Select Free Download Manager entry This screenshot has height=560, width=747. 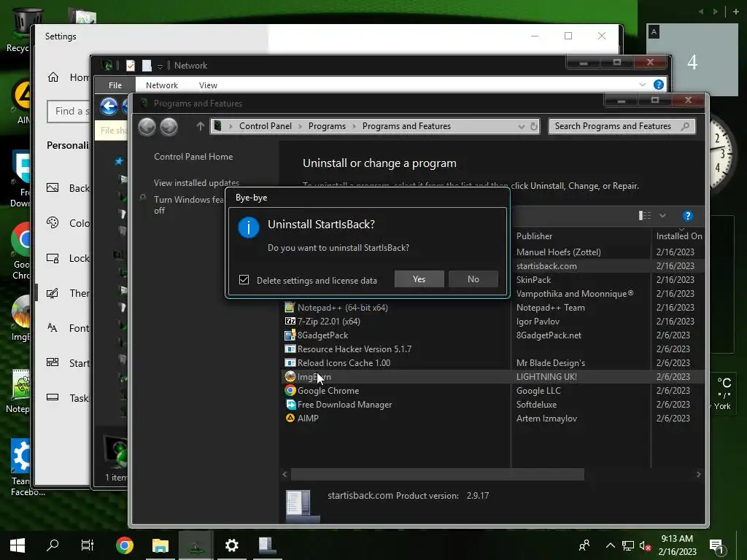point(344,404)
